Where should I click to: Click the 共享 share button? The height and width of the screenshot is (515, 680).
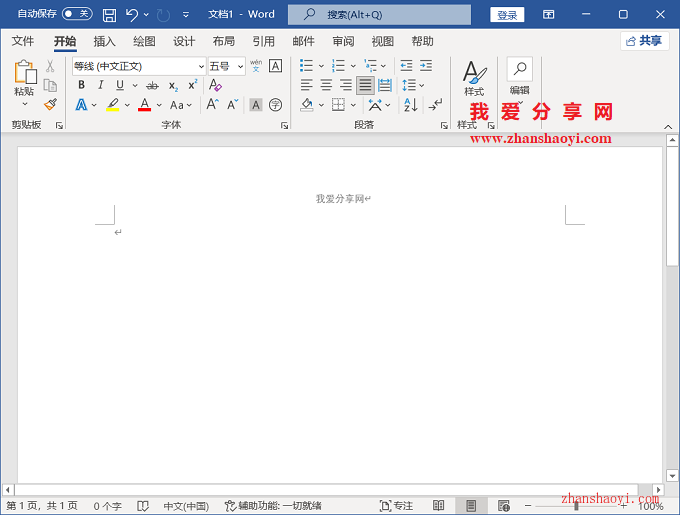pyautogui.click(x=644, y=41)
